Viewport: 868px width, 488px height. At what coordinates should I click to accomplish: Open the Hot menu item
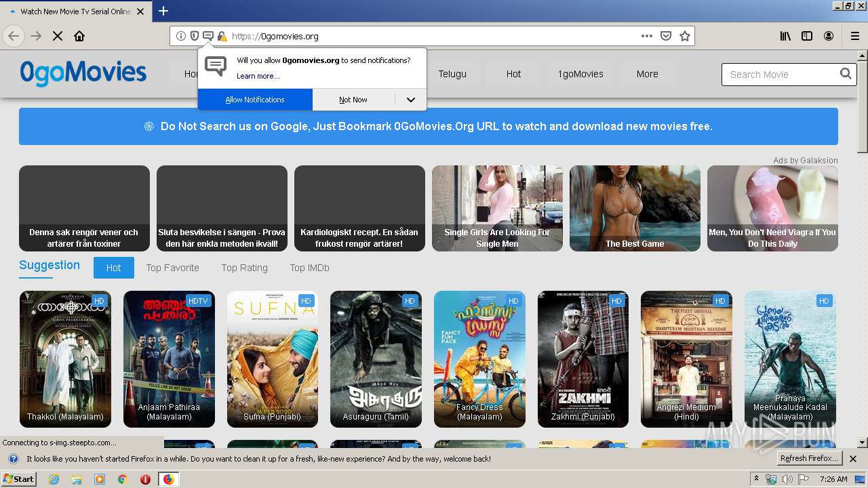coord(513,74)
